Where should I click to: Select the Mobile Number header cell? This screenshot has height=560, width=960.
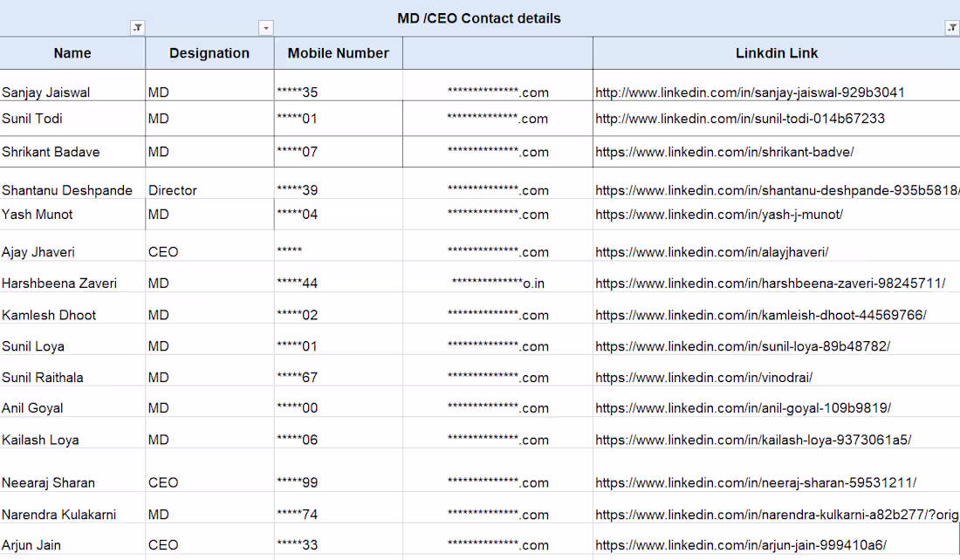pos(339,53)
